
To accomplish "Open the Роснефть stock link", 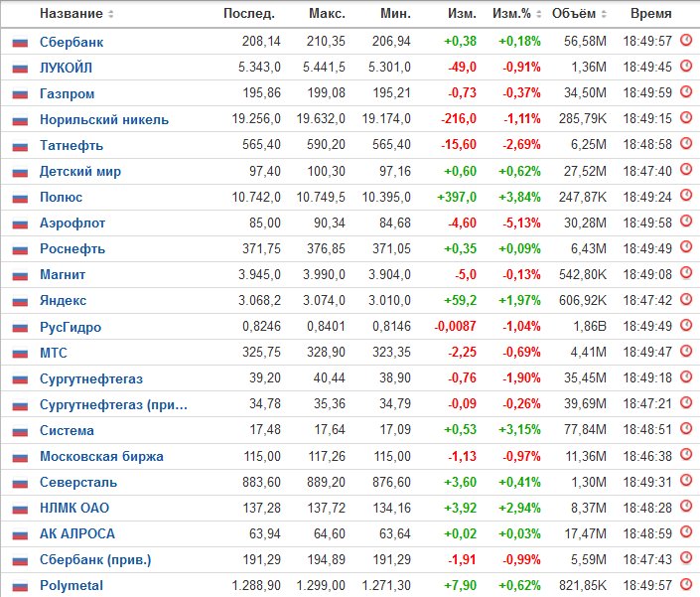I will pos(72,249).
